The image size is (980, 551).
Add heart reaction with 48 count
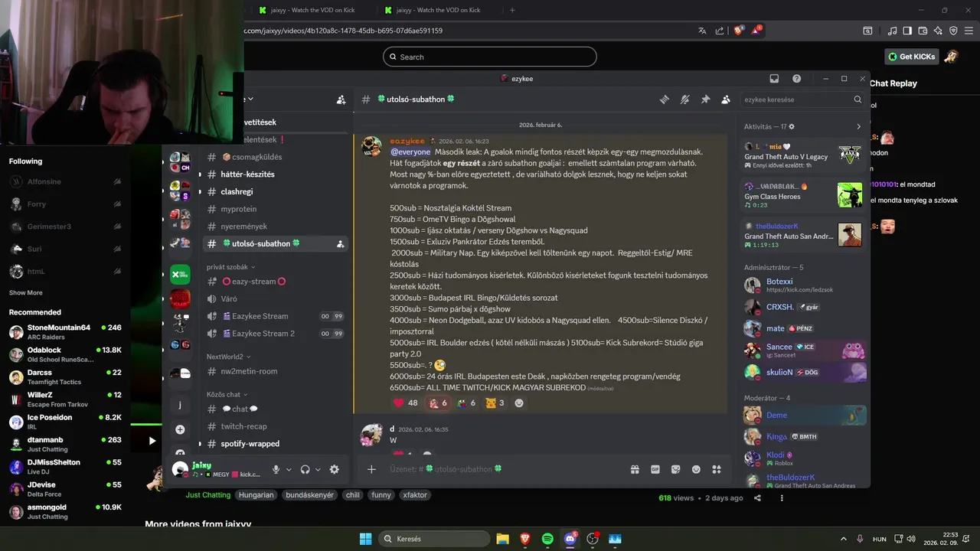[x=406, y=403]
